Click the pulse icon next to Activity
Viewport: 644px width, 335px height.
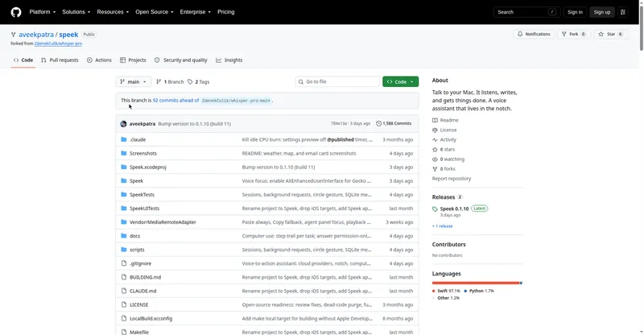[x=435, y=140]
